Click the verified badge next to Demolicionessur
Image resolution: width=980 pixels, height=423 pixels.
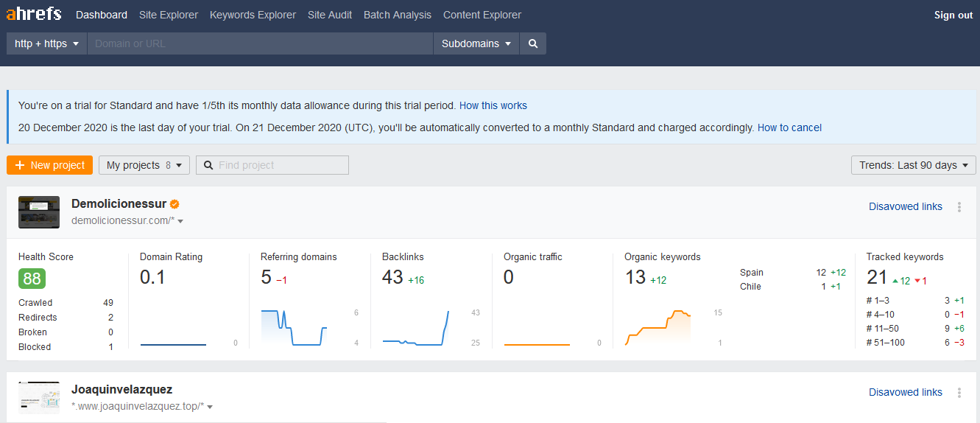pos(175,204)
